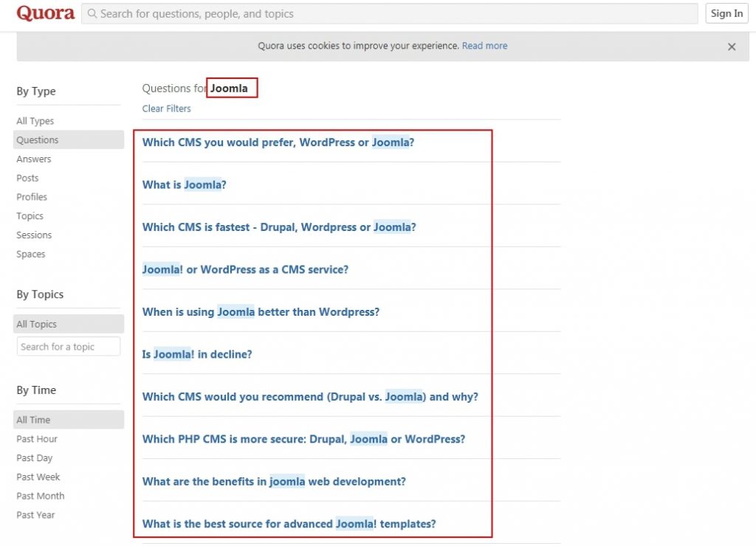The height and width of the screenshot is (546, 756).
Task: Filter results by Topics type
Action: (30, 216)
